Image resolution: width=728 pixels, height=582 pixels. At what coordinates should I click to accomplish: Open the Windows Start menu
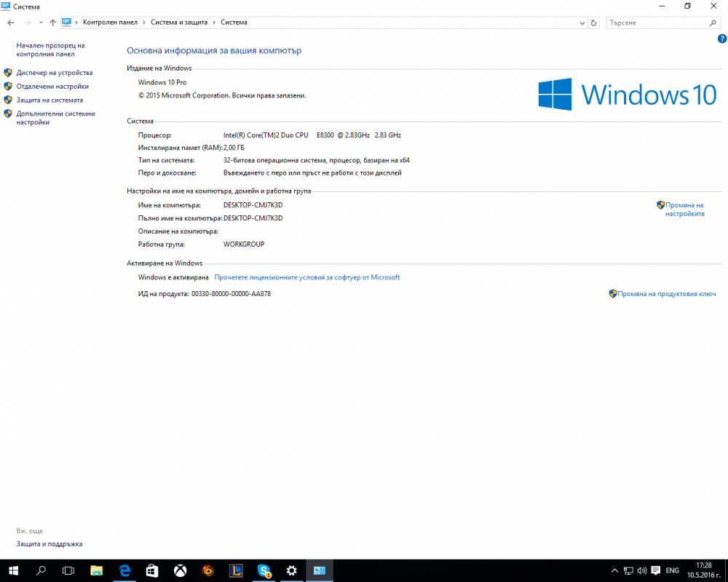pyautogui.click(x=13, y=570)
